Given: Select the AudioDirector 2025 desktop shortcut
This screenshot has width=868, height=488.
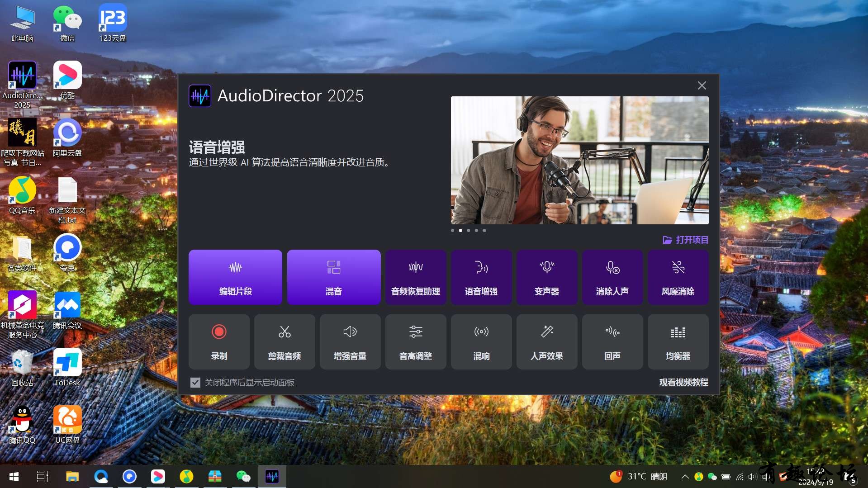Looking at the screenshot, I should (x=22, y=85).
